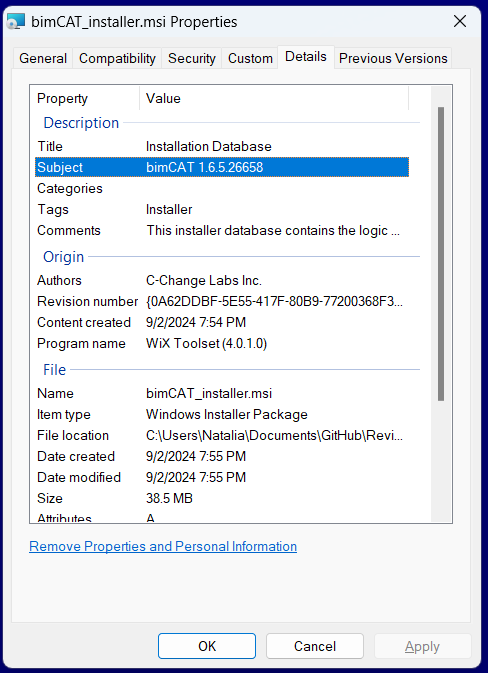
Task: Click the 'bimCAT_installer.msi' name value
Action: pyautogui.click(x=209, y=393)
